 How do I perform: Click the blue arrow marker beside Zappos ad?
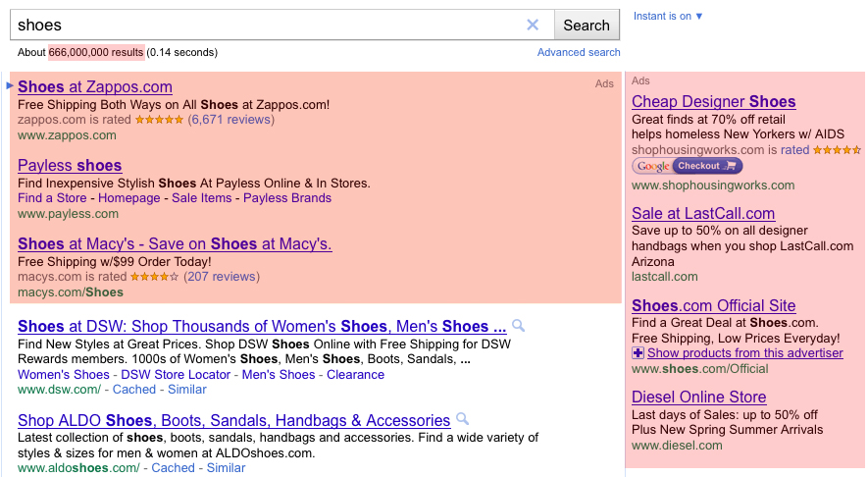click(10, 85)
